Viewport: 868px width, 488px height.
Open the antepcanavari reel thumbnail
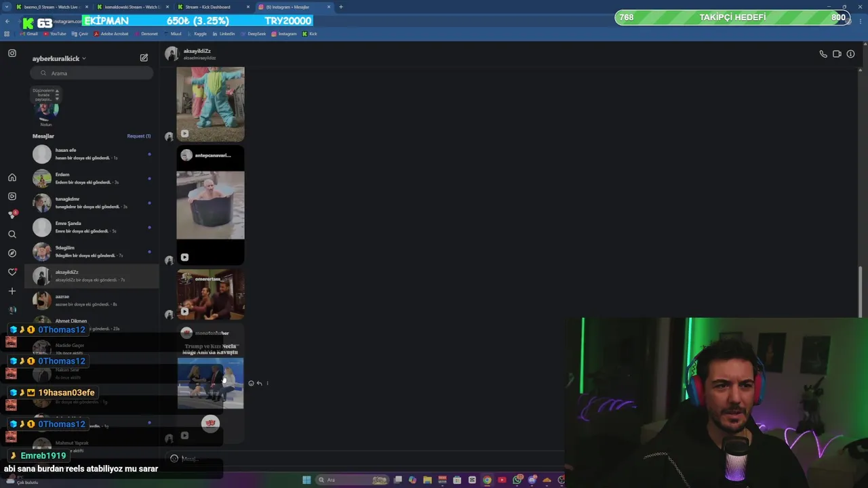coord(210,205)
